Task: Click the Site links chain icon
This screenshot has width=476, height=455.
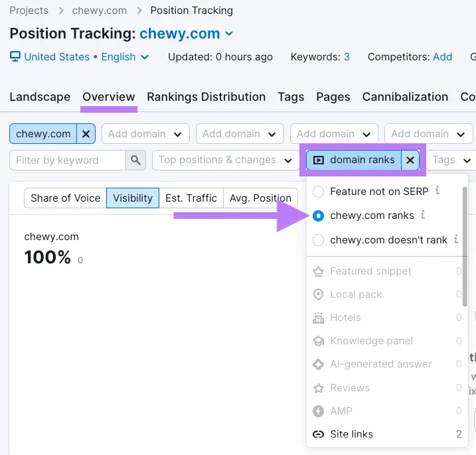Action: click(x=318, y=434)
